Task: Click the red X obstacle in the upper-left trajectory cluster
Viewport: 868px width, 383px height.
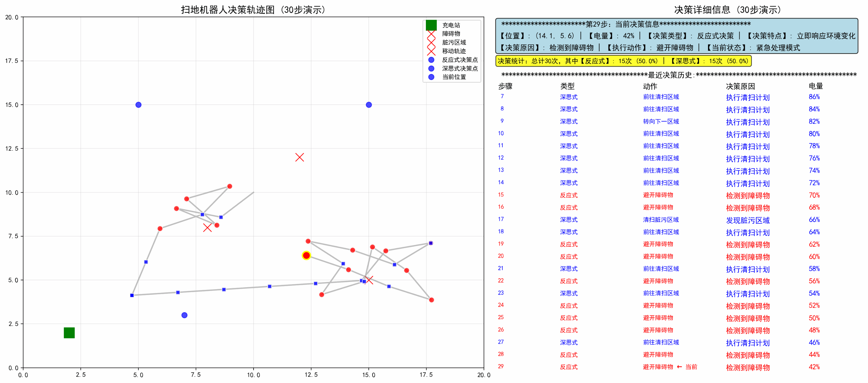Action: [207, 228]
